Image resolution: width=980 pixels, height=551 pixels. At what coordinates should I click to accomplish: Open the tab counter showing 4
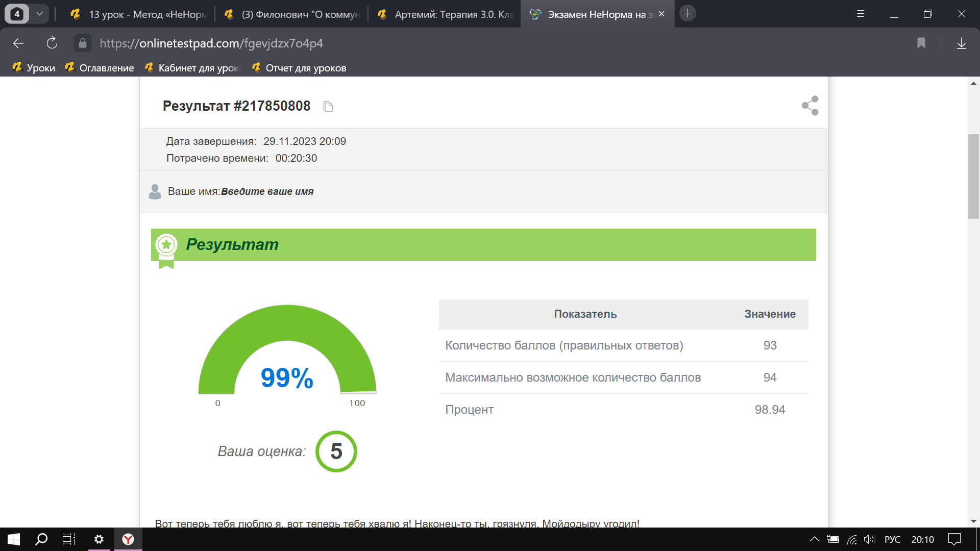point(17,14)
